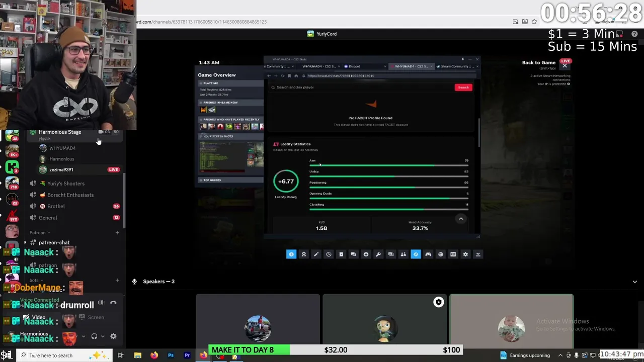The width and height of the screenshot is (644, 362).
Task: Focus the 'Search another player' field
Action: (x=361, y=87)
